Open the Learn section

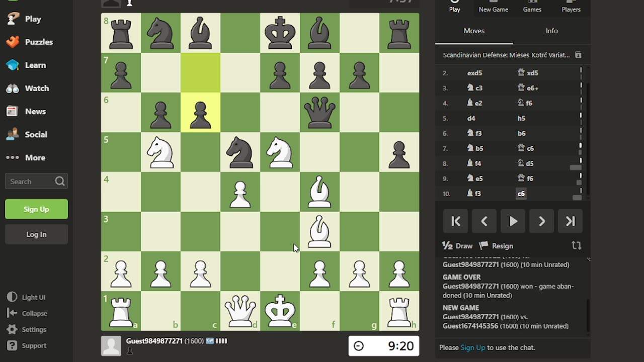coord(26,65)
